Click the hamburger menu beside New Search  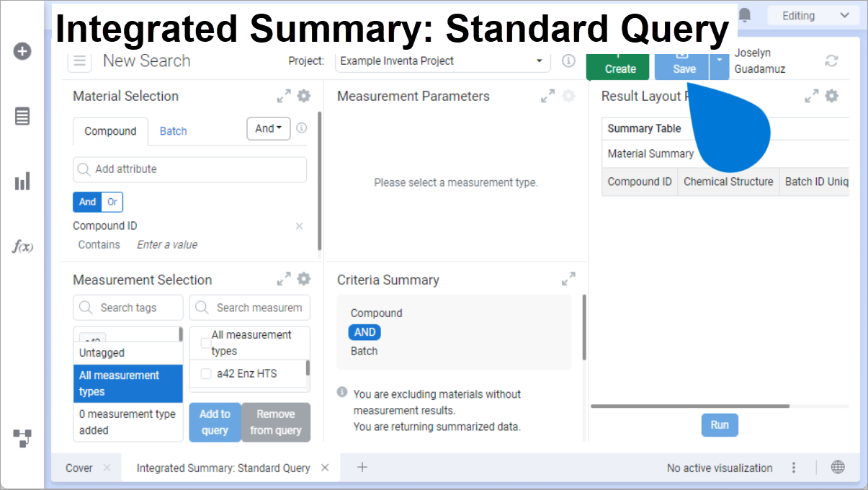(79, 61)
